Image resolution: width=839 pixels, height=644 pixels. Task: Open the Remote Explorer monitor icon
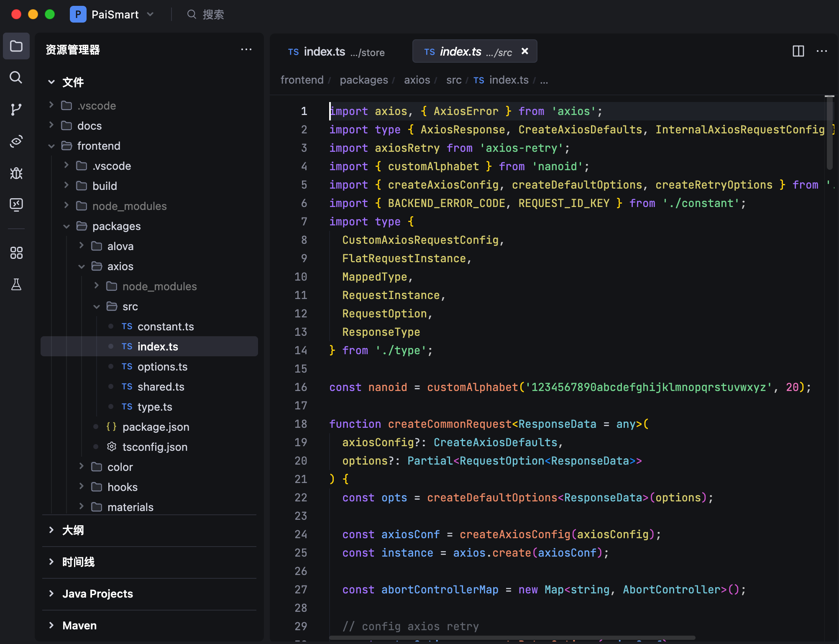pyautogui.click(x=16, y=204)
